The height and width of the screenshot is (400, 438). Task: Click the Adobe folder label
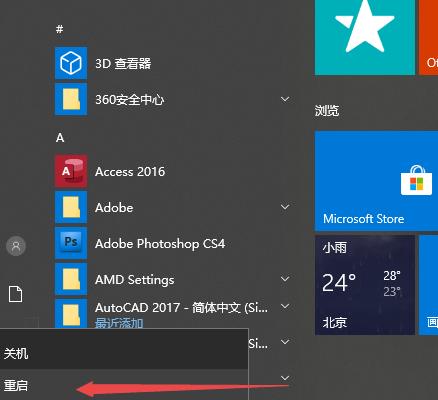tap(114, 207)
